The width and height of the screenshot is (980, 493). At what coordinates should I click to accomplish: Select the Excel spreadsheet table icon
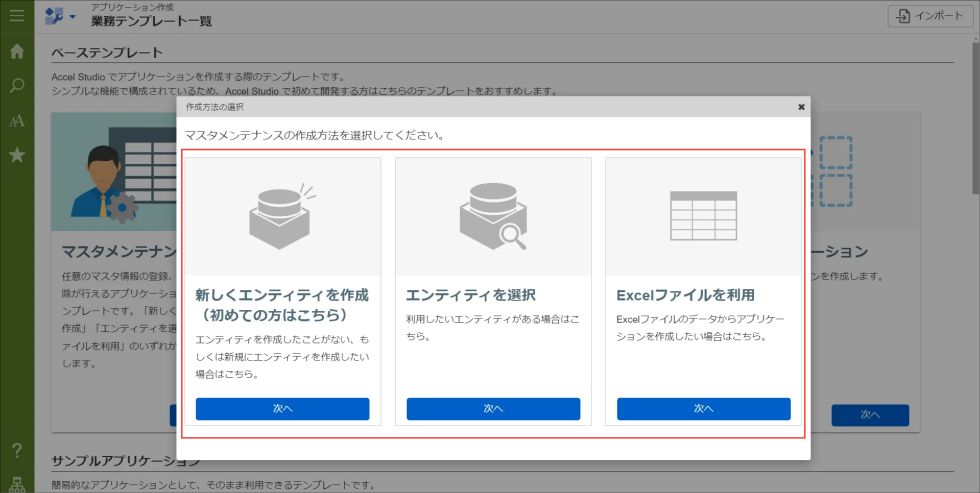pyautogui.click(x=703, y=216)
